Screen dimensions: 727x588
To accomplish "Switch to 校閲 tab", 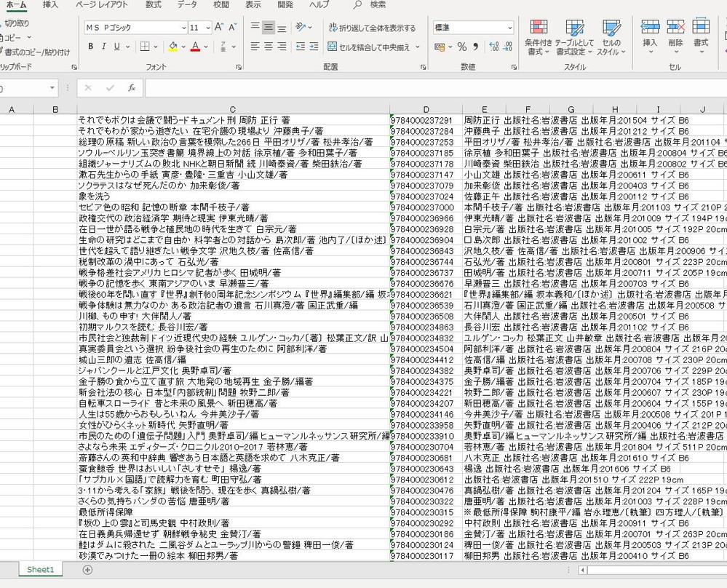I will (221, 4).
